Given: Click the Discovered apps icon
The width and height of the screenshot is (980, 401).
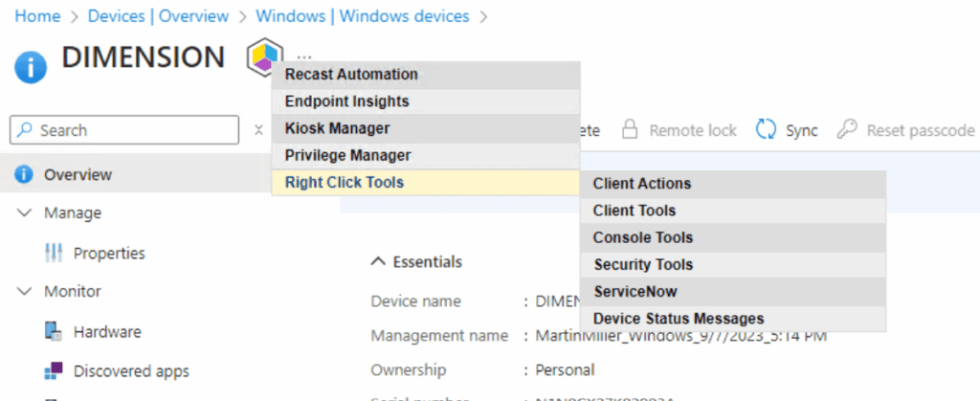Looking at the screenshot, I should pyautogui.click(x=54, y=371).
